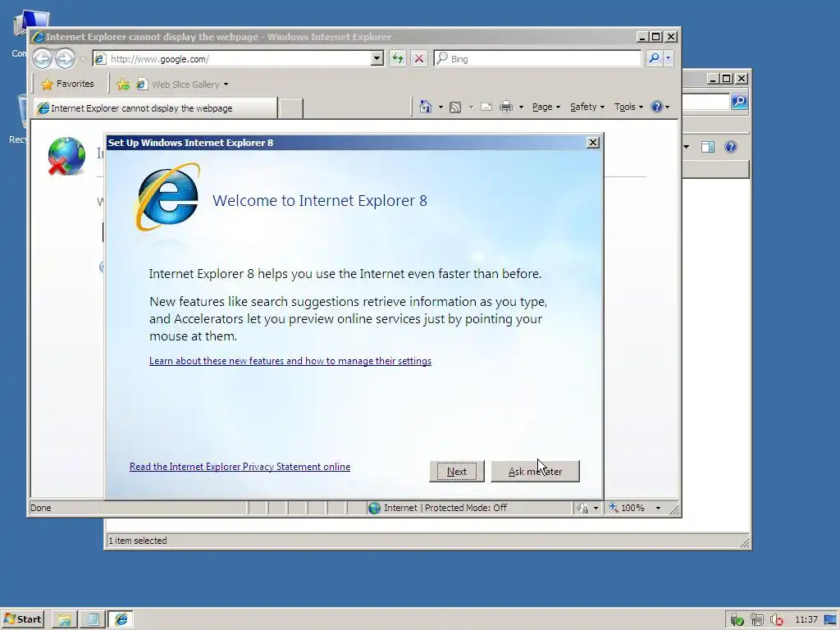Select the 'Internet Explorer cannot display the webpage' tab
The image size is (840, 630).
155,108
